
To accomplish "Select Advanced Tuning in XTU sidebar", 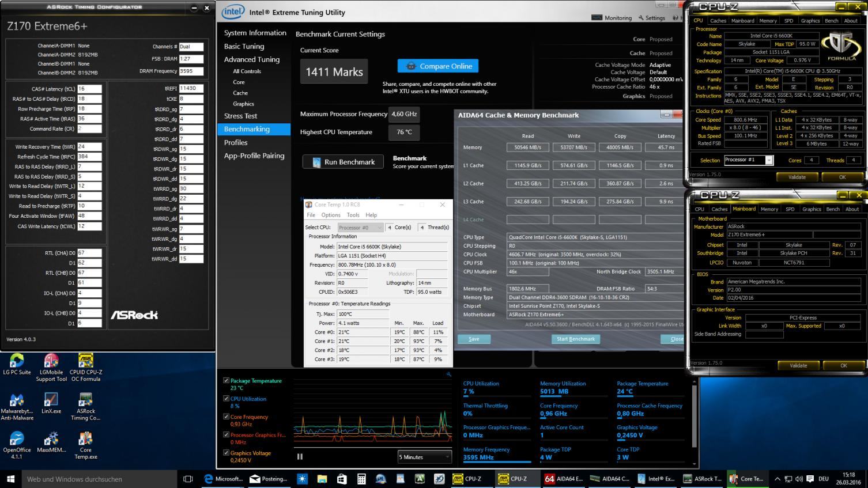I will [x=252, y=59].
